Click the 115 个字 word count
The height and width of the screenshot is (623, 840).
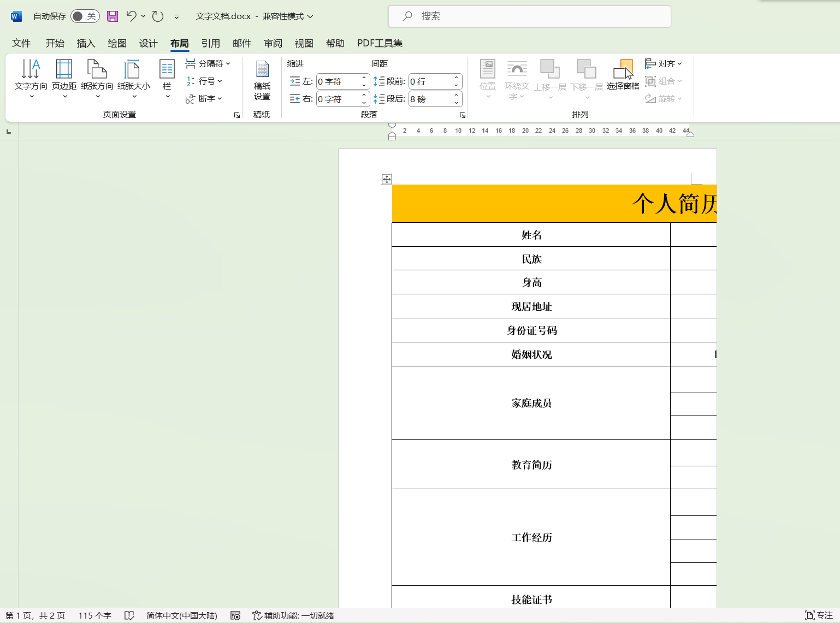click(x=94, y=615)
